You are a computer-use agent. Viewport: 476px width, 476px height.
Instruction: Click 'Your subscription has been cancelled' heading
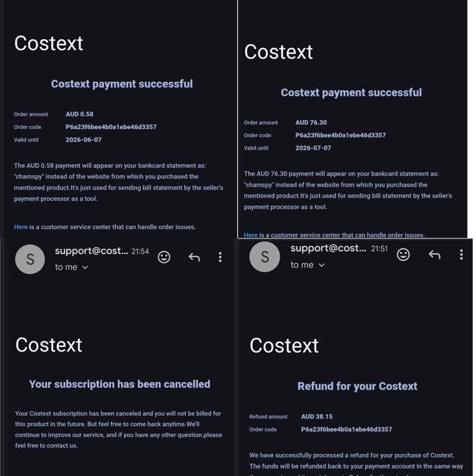(119, 384)
